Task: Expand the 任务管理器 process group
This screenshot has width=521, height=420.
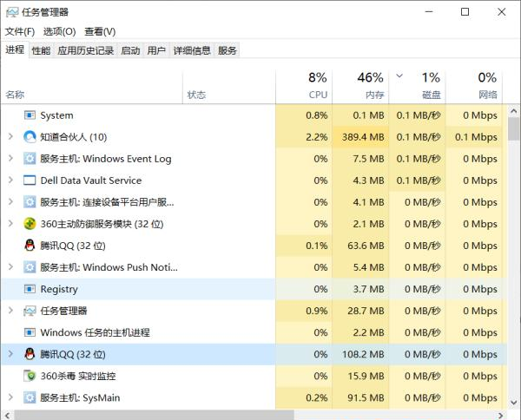Action: click(10, 311)
